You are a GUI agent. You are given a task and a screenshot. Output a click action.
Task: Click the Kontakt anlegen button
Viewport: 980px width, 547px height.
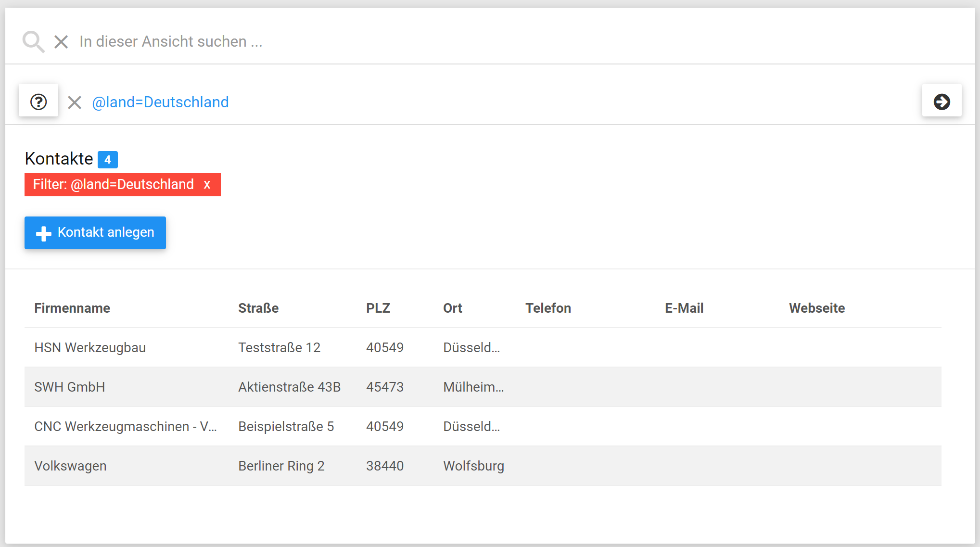[x=95, y=233]
